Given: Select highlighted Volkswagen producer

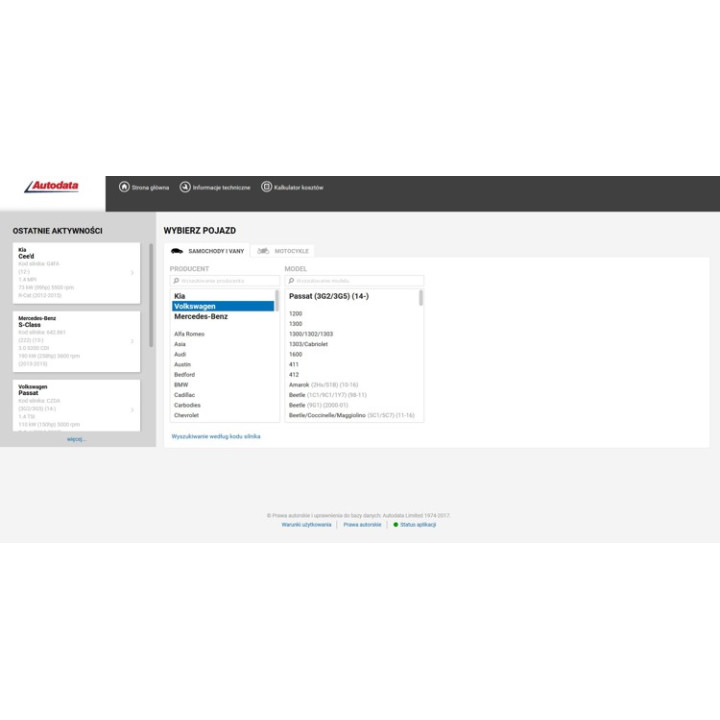Looking at the screenshot, I should [223, 306].
